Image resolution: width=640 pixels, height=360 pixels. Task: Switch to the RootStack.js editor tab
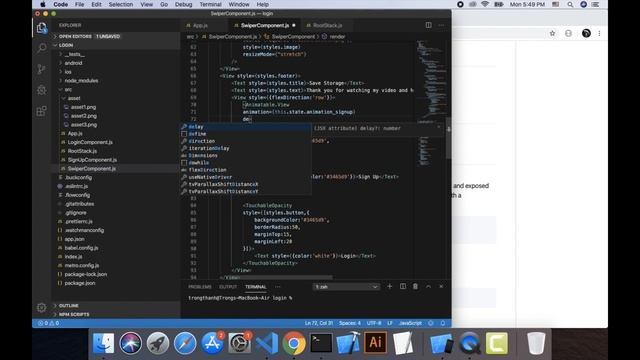click(327, 25)
